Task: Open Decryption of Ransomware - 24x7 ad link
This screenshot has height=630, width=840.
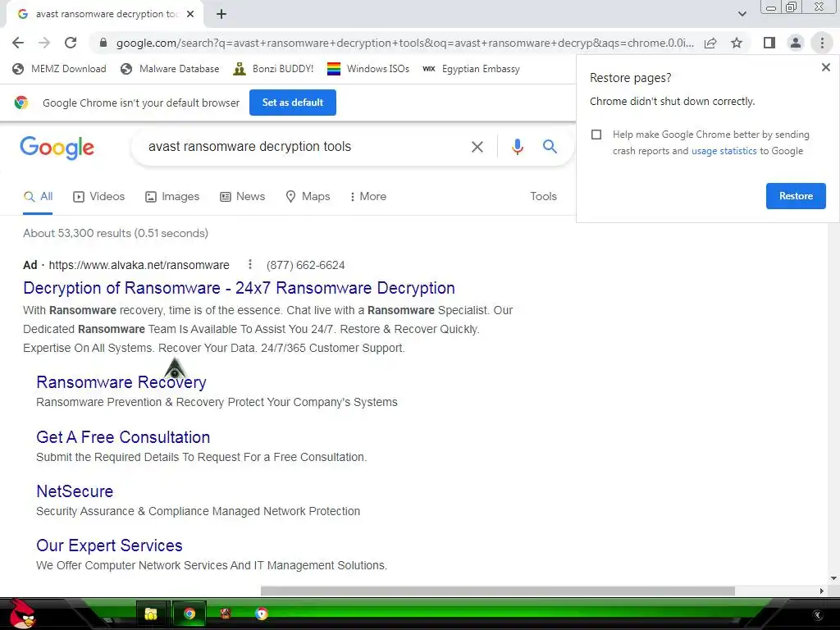Action: pyautogui.click(x=239, y=288)
